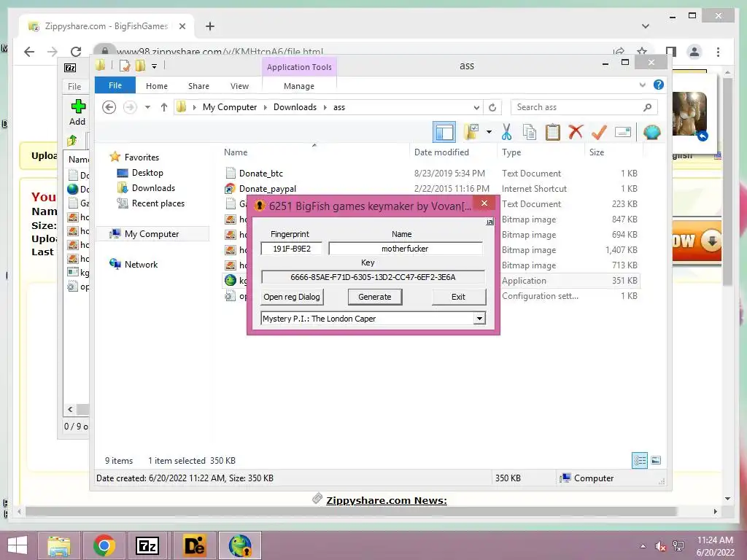Click the Search ass input box

click(x=584, y=107)
